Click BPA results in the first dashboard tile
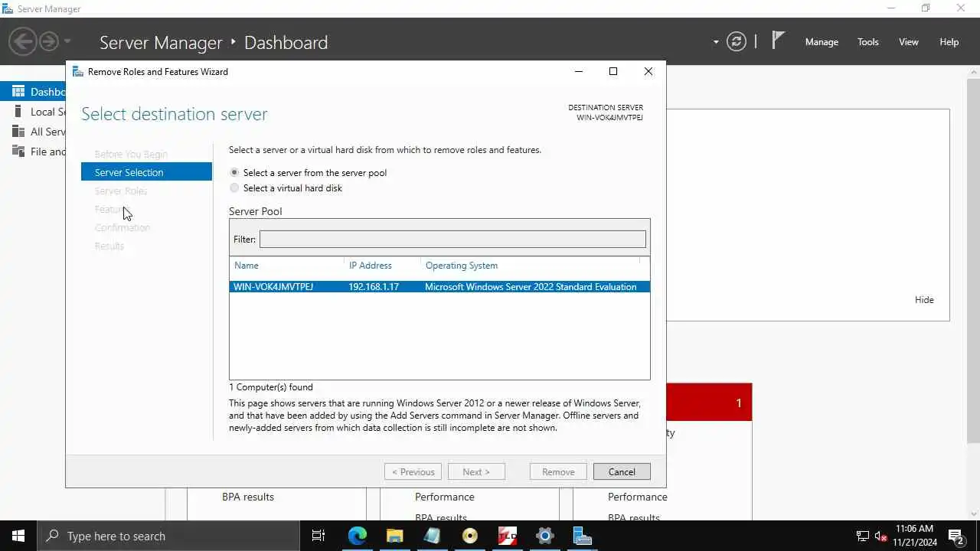 tap(248, 497)
